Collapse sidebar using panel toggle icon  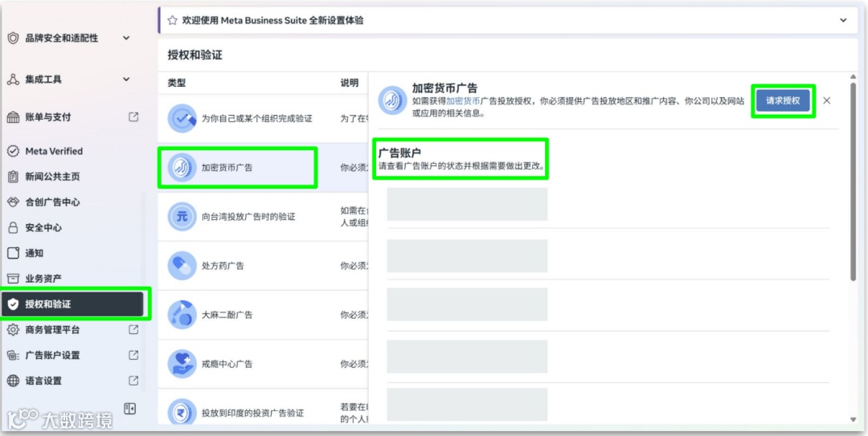pyautogui.click(x=130, y=409)
